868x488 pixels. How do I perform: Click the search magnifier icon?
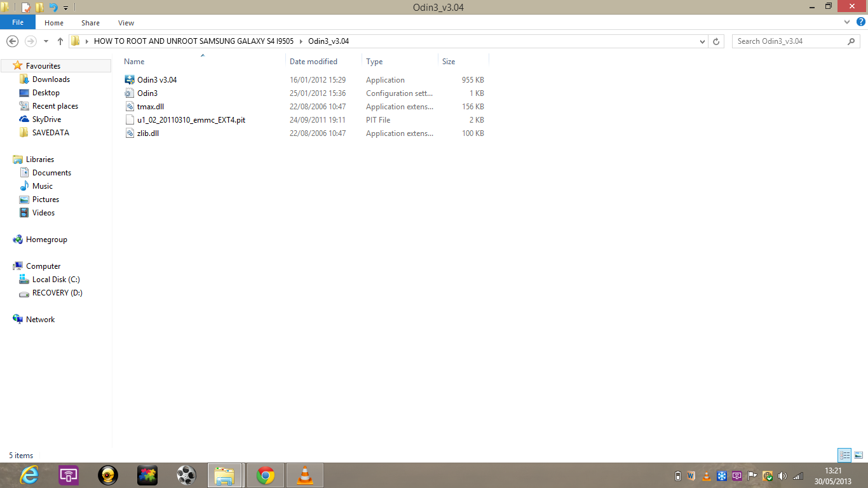[851, 41]
